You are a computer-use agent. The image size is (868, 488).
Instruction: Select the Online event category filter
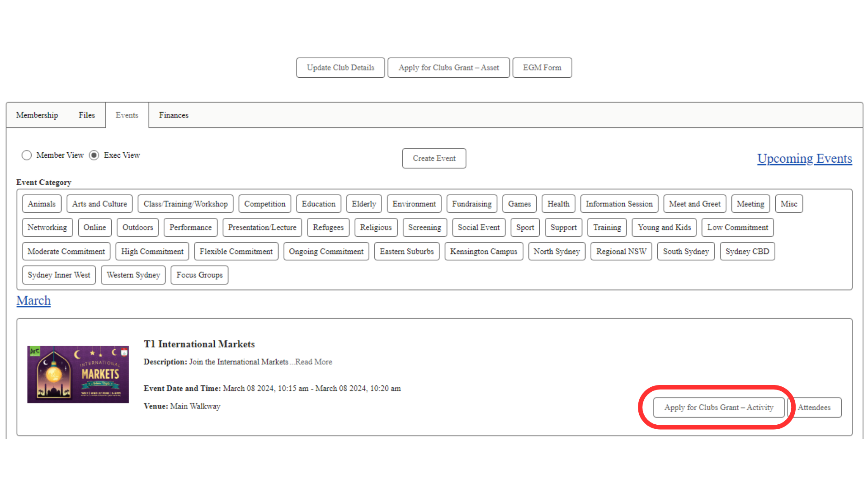pyautogui.click(x=95, y=227)
